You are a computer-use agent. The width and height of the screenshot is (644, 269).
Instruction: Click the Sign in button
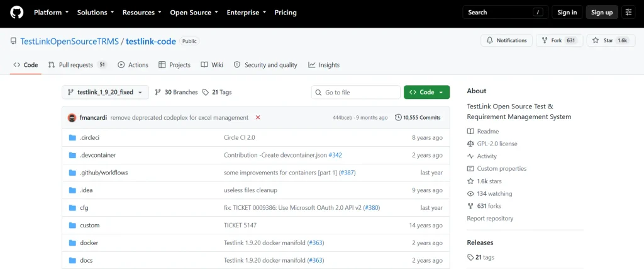point(567,13)
